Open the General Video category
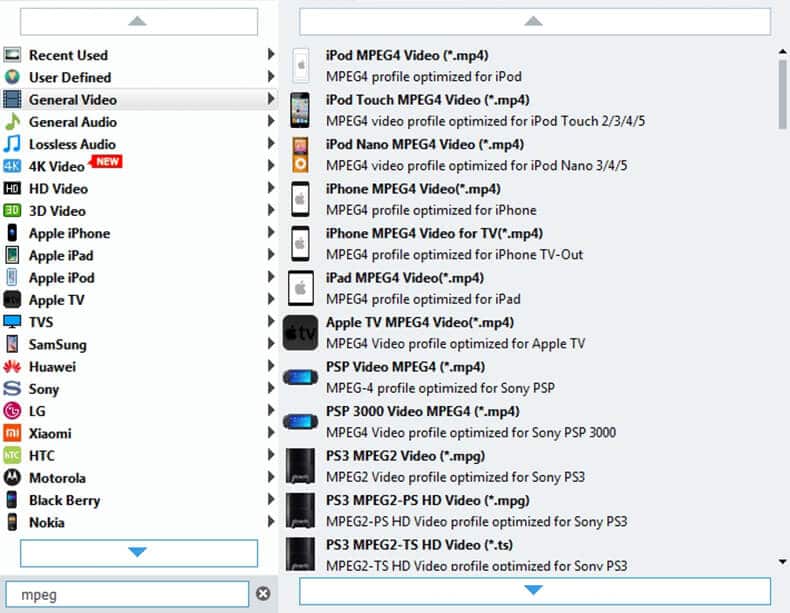The height and width of the screenshot is (613, 790). pos(139,99)
